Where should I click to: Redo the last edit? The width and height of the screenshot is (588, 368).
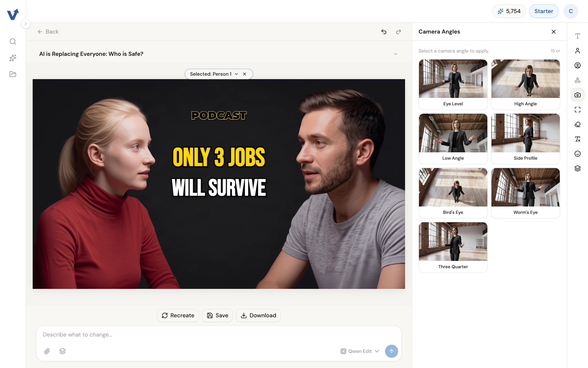tap(398, 32)
